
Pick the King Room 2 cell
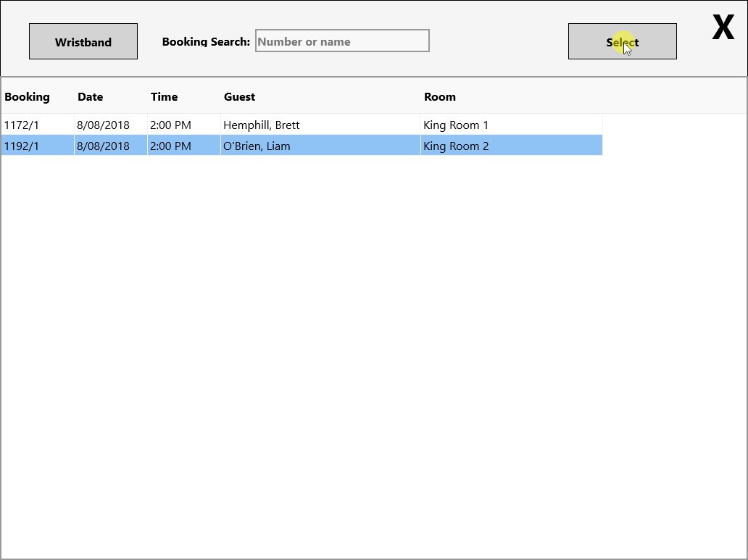[x=512, y=146]
